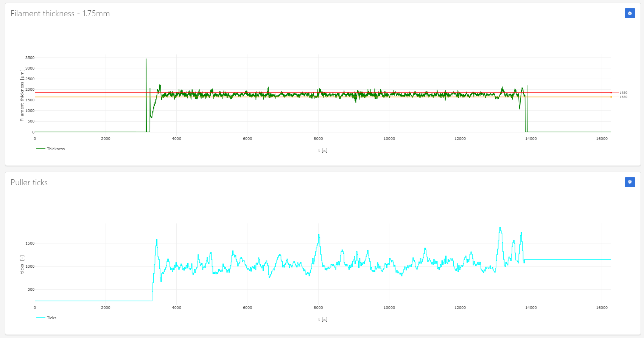Screen dimensions: 644x338
Task: Click the 8000 x-axis tick on thickness chart
Action: [318, 139]
